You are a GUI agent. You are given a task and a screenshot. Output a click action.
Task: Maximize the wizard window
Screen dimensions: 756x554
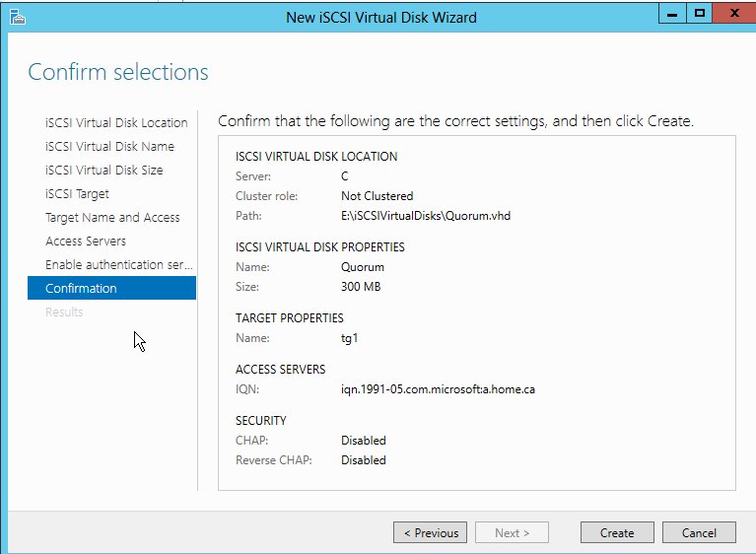(699, 14)
